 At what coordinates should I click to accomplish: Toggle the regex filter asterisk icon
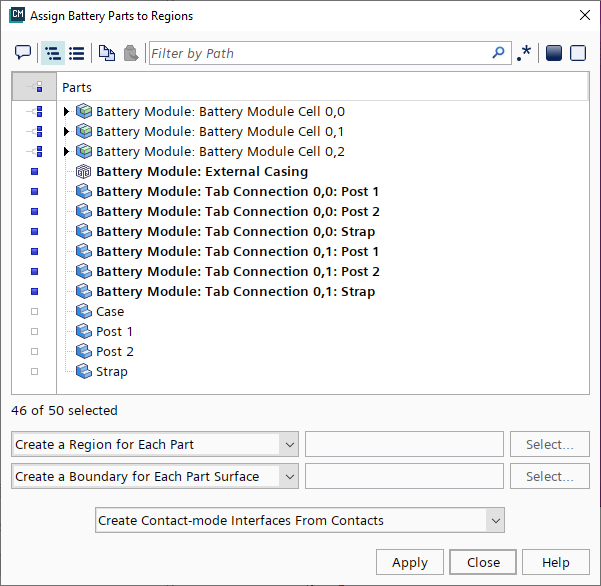click(x=524, y=53)
